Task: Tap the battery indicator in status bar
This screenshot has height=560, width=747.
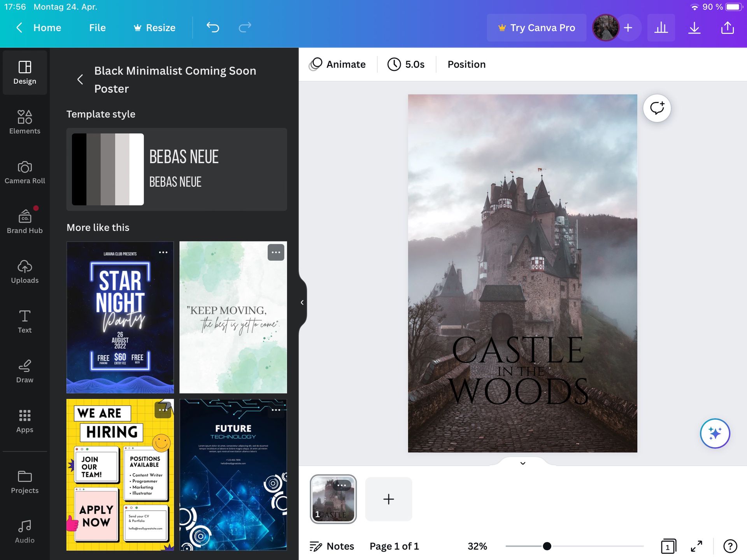Action: (x=733, y=7)
